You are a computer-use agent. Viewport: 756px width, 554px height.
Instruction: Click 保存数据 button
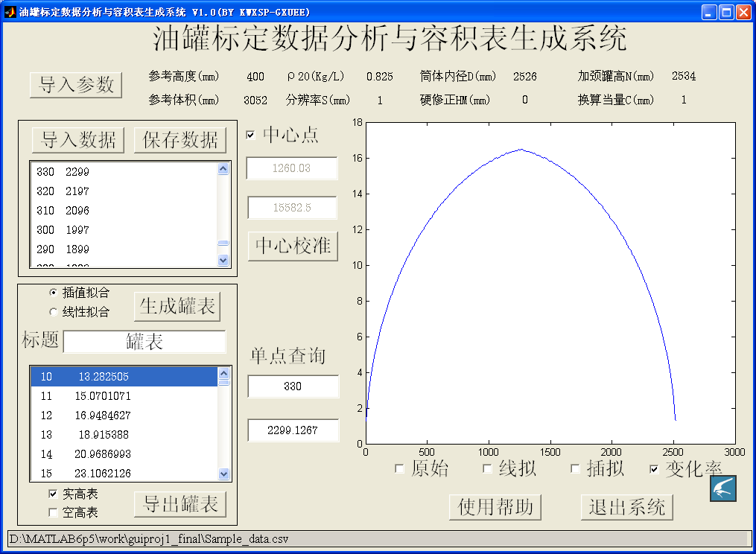(180, 140)
